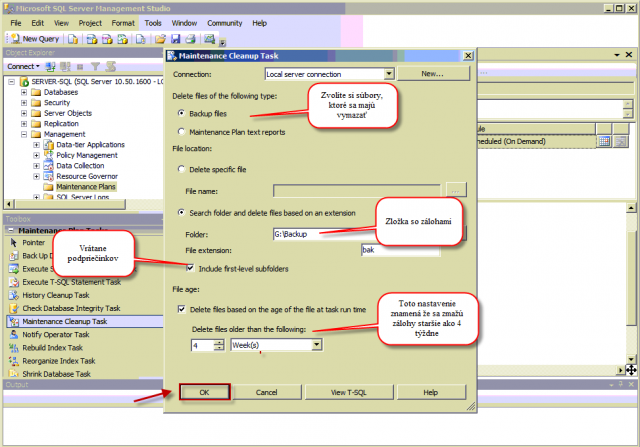
Task: Open the Edit menu
Action: [38, 23]
